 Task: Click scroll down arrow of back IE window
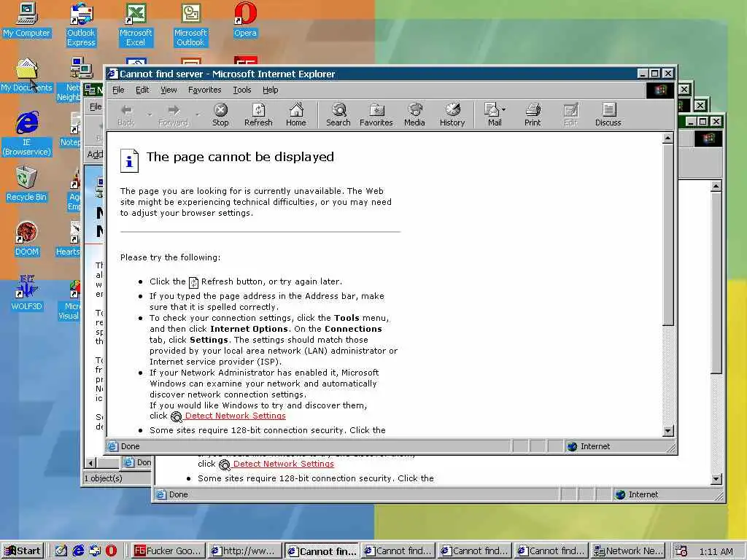(716, 479)
